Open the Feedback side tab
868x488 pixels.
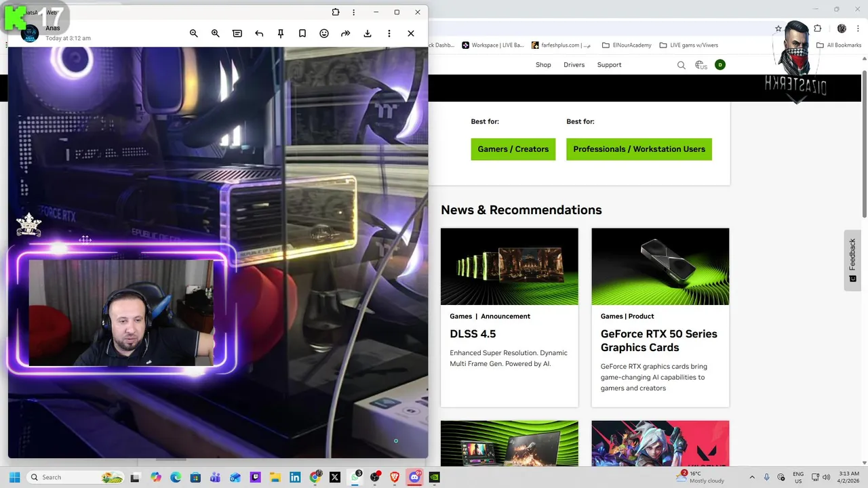[852, 260]
